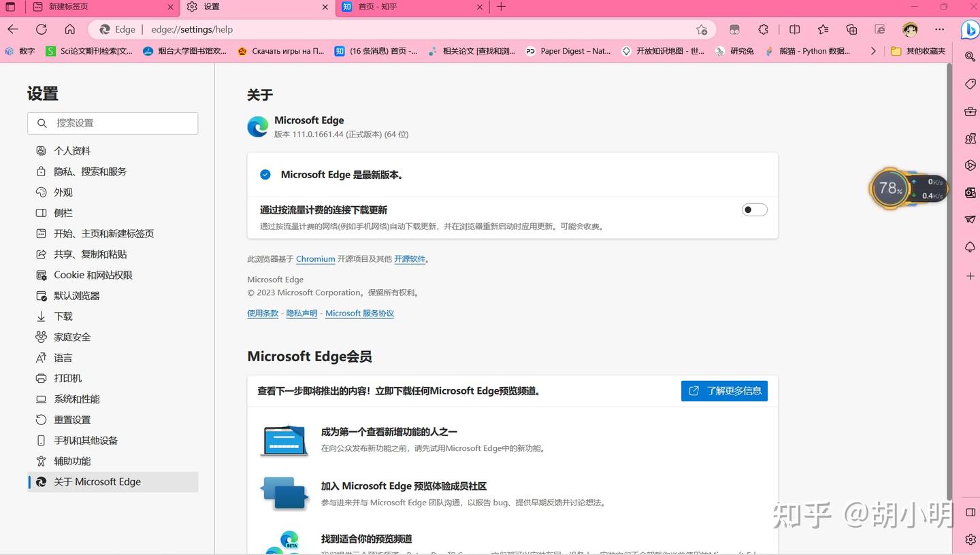Open 重置设置 section
This screenshot has width=980, height=555.
coord(113,420)
